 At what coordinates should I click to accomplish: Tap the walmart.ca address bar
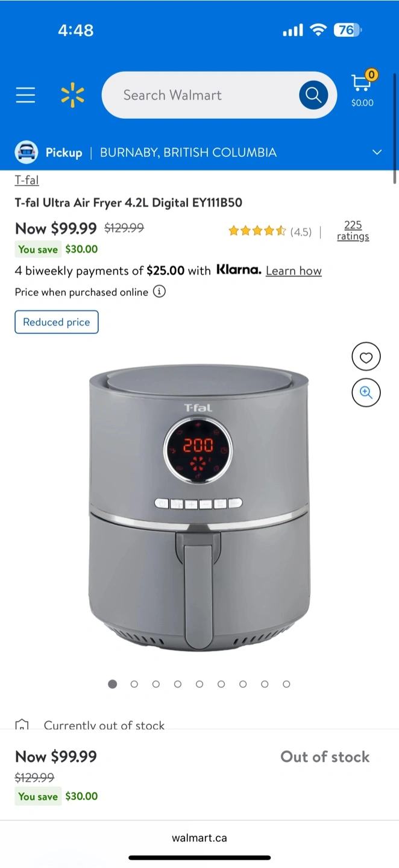[x=199, y=838]
